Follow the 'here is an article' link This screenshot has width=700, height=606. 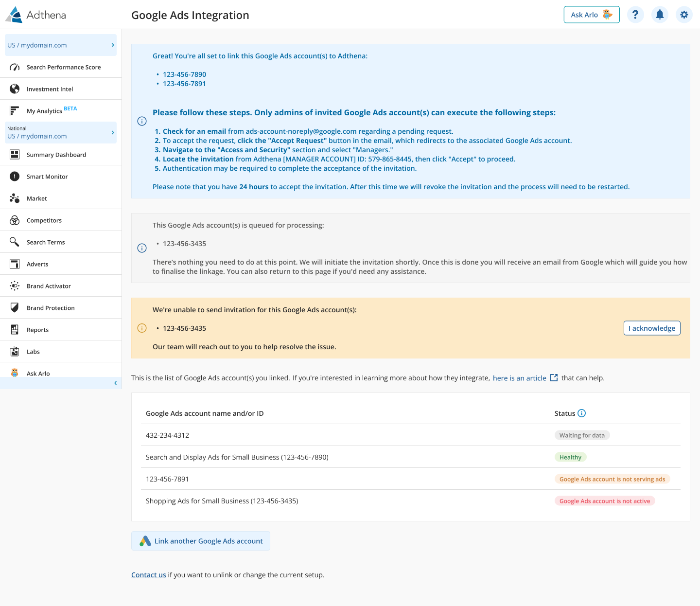[x=519, y=378]
